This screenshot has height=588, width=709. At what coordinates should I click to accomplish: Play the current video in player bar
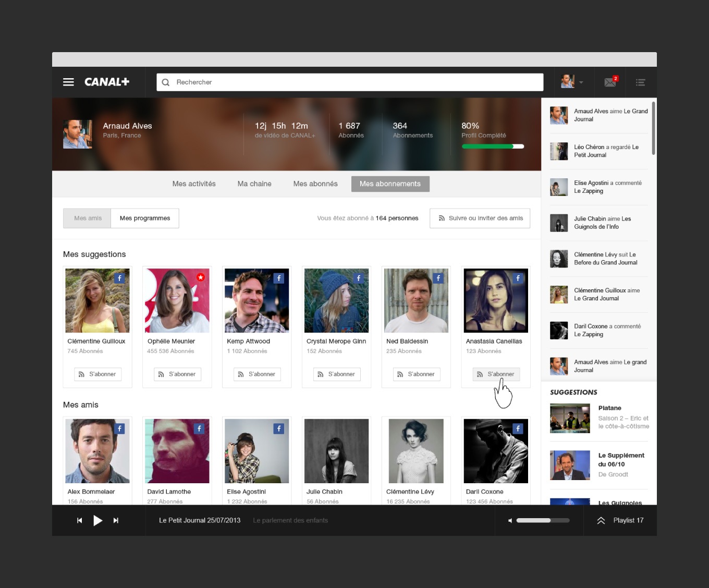click(97, 520)
